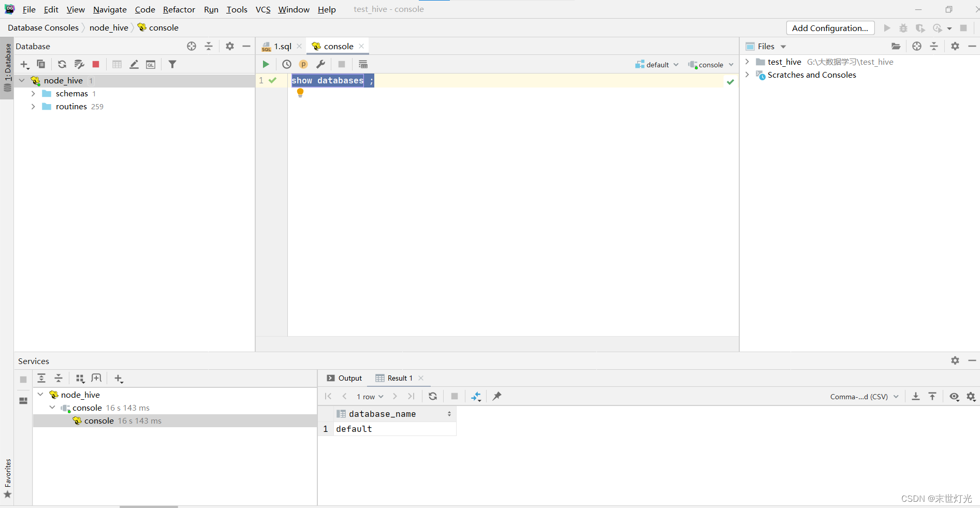Collapse the node_hive data source node
This screenshot has width=980, height=508.
pyautogui.click(x=22, y=80)
